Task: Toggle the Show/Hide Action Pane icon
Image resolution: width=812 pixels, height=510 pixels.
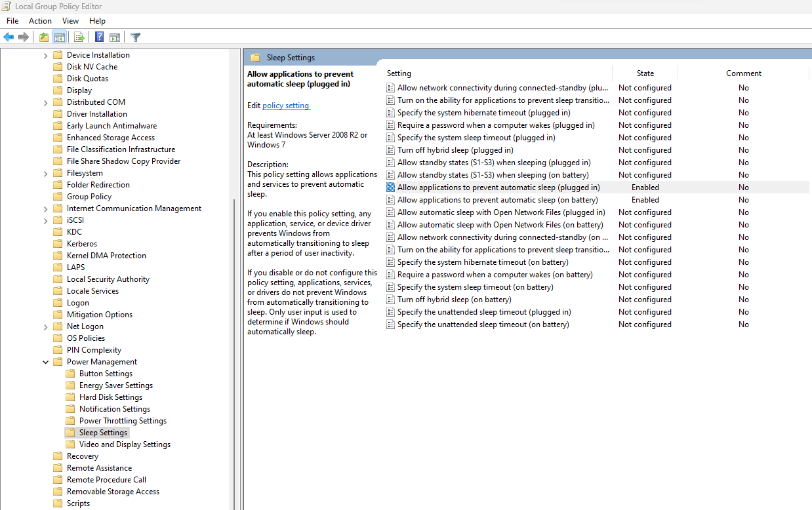Action: (x=115, y=37)
